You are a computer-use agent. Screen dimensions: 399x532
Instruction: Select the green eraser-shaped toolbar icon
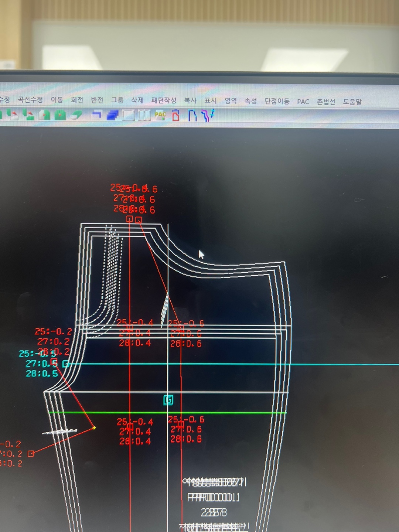(x=76, y=115)
